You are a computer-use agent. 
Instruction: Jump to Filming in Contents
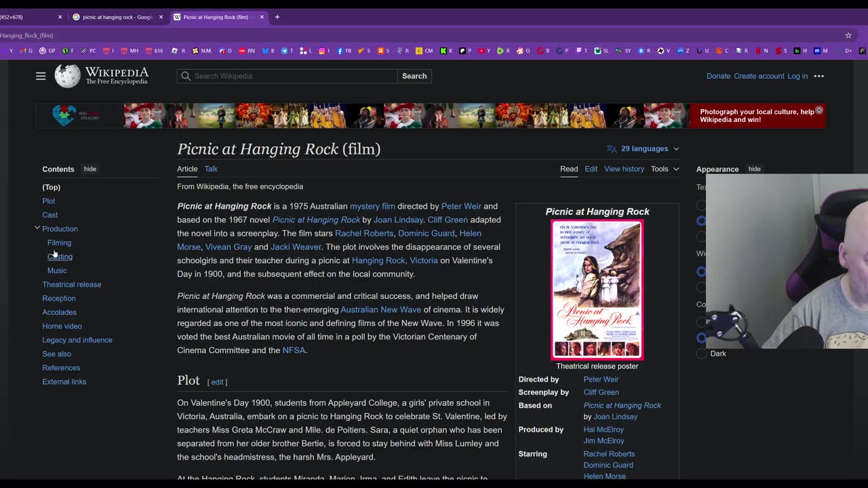tap(59, 243)
